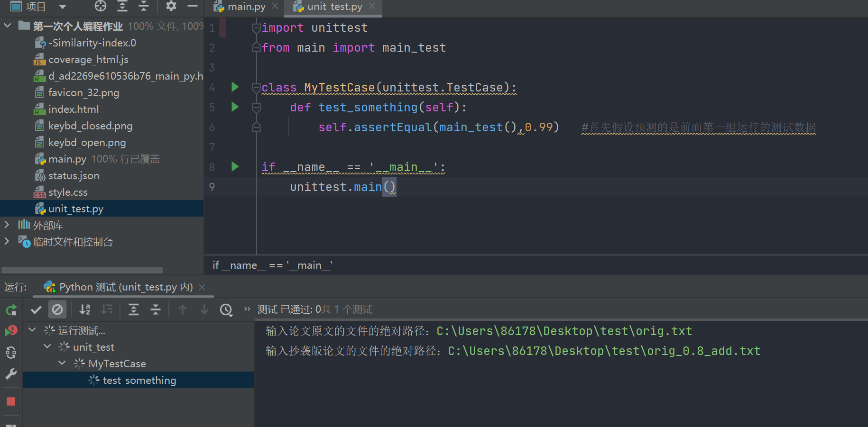
Task: Toggle show passed tests checkmark
Action: coord(36,310)
